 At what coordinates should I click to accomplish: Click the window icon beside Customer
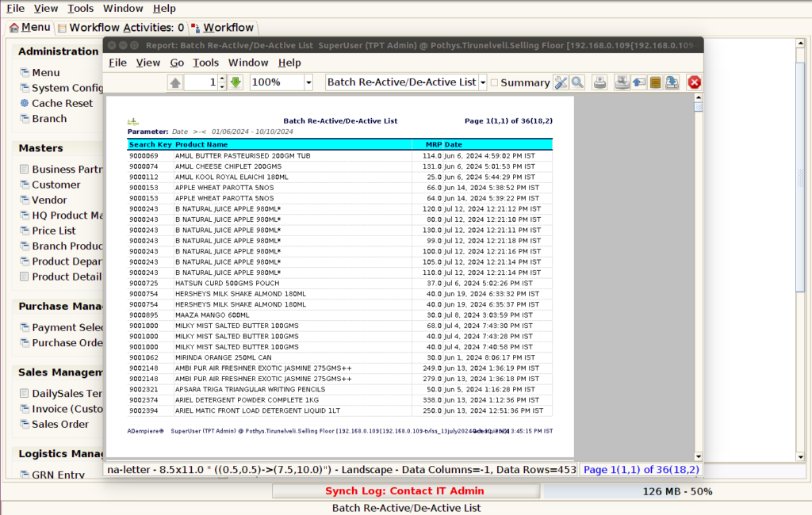click(25, 185)
